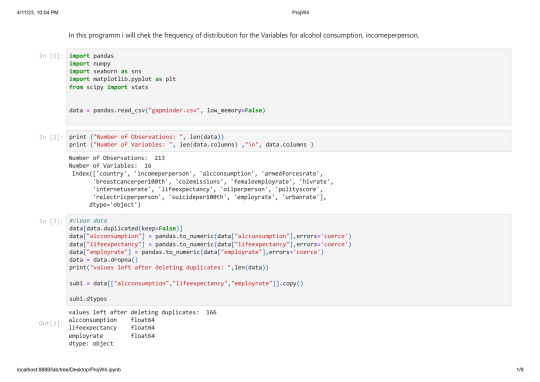
Task: Click the 'employrate float64' output row
Action: pyautogui.click(x=112, y=336)
